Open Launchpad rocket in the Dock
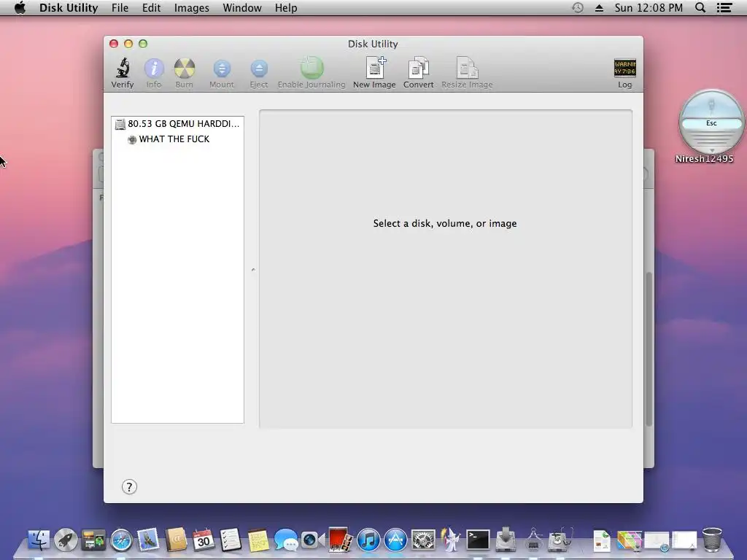The image size is (747, 560). click(66, 540)
